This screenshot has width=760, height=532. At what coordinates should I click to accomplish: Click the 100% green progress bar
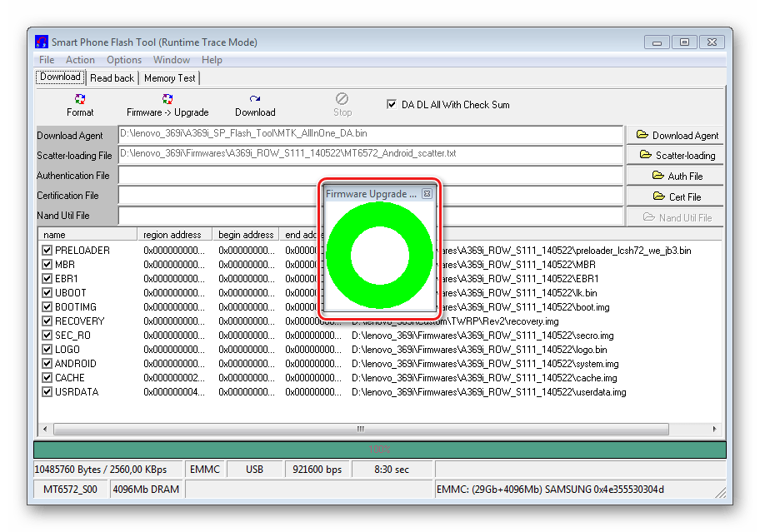[x=379, y=450]
